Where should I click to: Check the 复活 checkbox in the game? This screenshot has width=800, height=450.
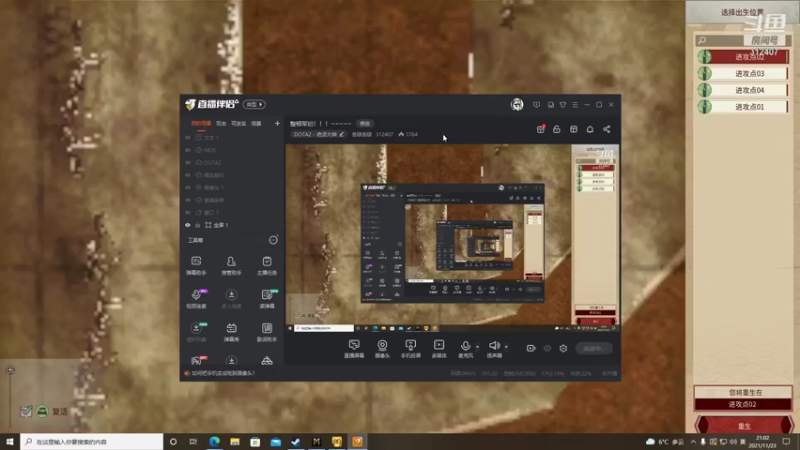26,411
